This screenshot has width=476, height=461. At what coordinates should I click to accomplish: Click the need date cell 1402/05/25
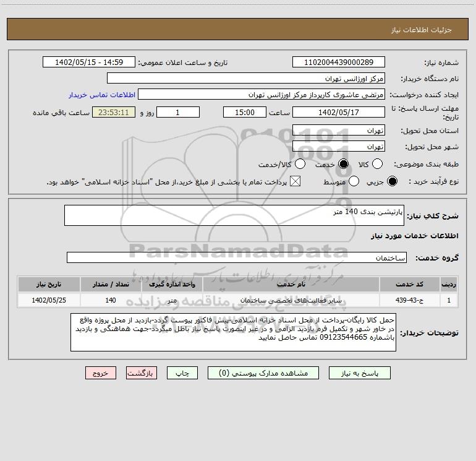tap(49, 300)
